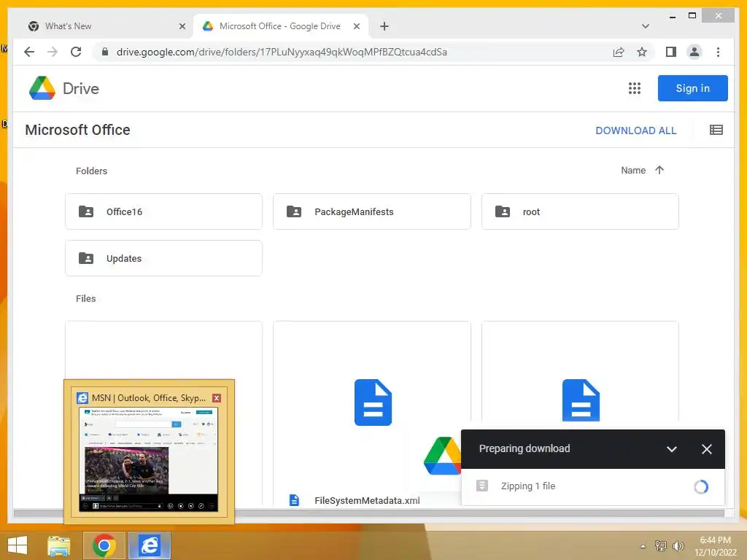Click the browser forward arrow
This screenshot has height=560, width=747.
tap(53, 52)
